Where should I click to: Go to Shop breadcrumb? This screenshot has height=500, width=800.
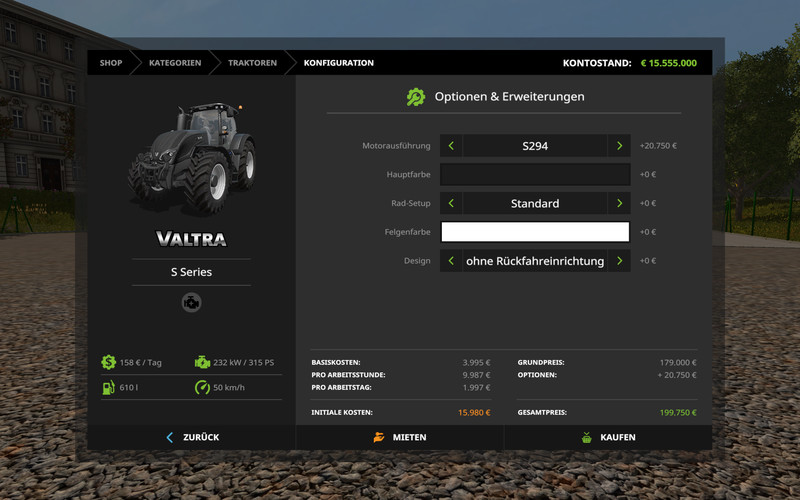(x=110, y=63)
